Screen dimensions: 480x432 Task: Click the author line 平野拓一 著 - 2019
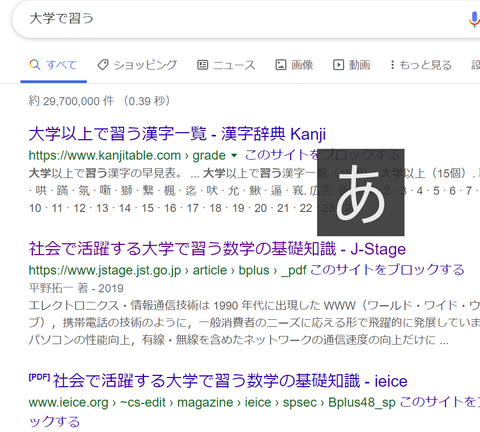click(x=76, y=288)
